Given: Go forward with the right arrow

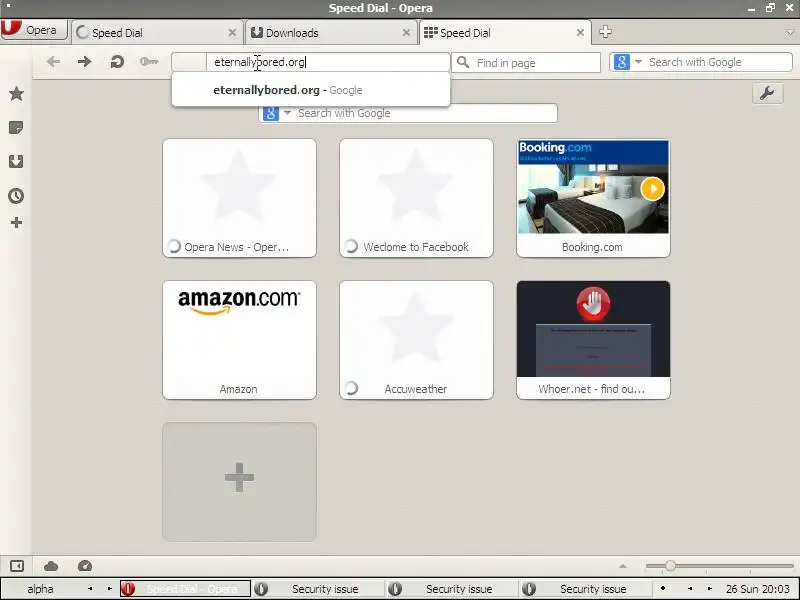Looking at the screenshot, I should click(x=85, y=62).
